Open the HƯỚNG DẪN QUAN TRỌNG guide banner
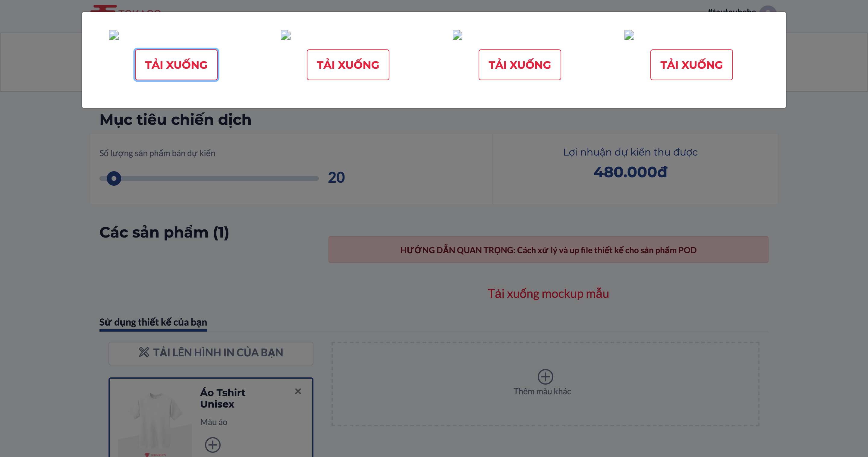This screenshot has height=457, width=868. [x=548, y=250]
